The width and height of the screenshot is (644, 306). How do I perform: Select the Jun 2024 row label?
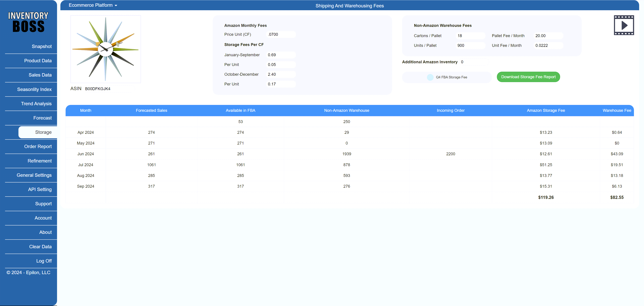coord(86,154)
